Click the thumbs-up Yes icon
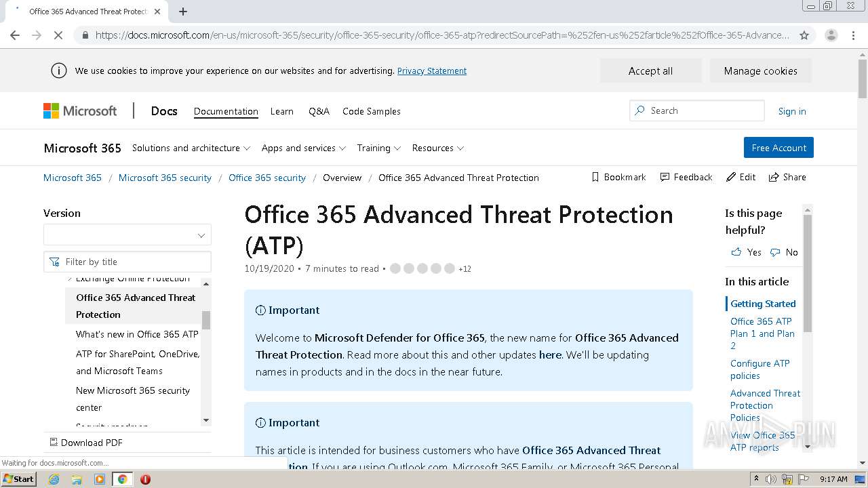 click(x=736, y=252)
